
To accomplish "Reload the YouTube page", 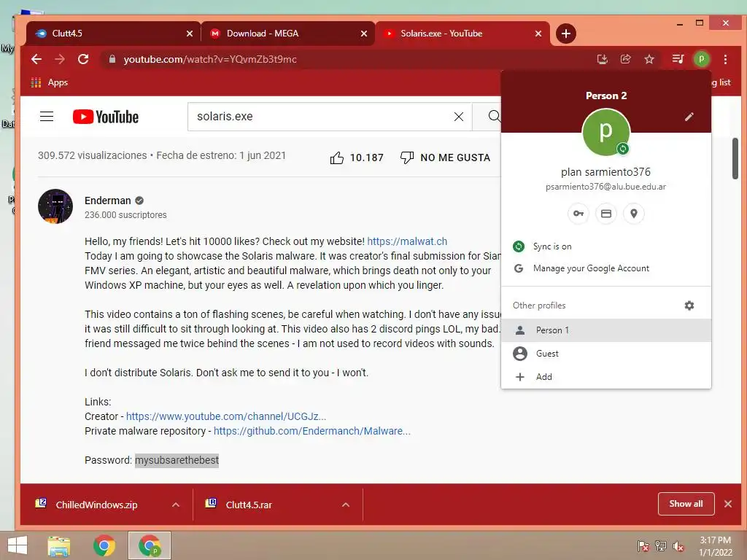I will coord(83,59).
